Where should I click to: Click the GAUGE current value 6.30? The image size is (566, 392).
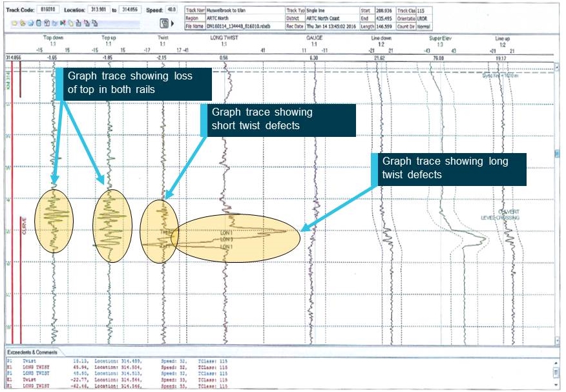tap(314, 58)
